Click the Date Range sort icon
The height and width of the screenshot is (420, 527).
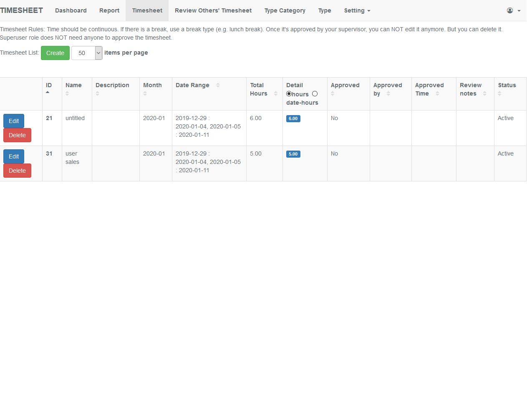coord(218,85)
